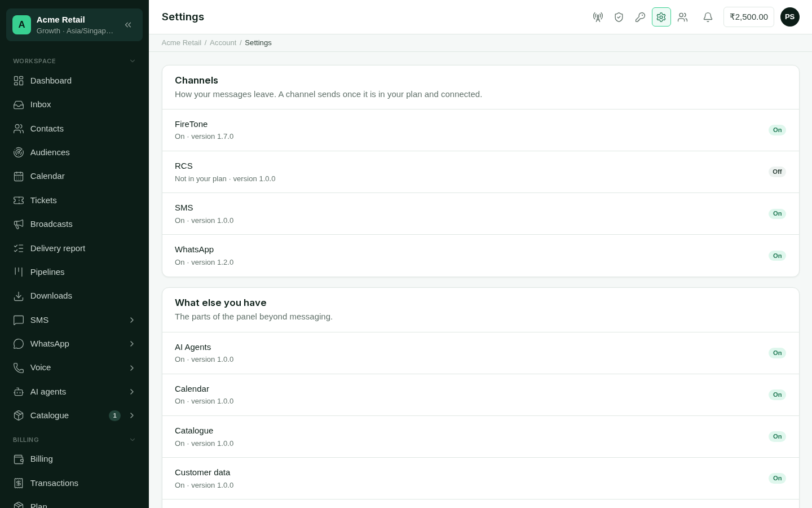Toggle the RCS Off badge
This screenshot has height=508, width=812.
[x=777, y=172]
